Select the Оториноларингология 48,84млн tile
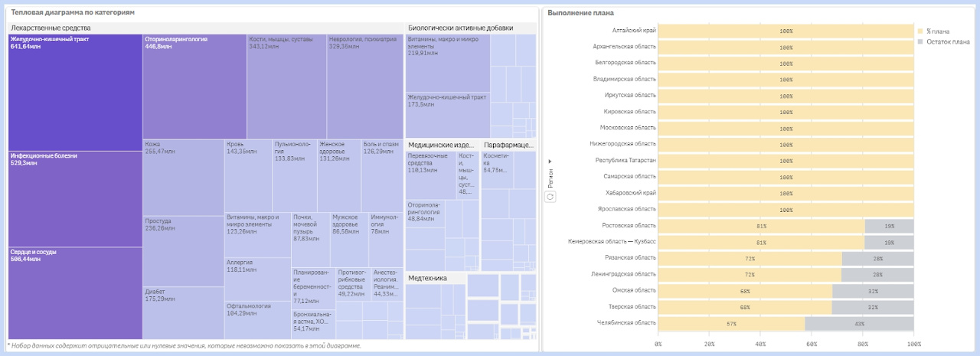 click(x=425, y=214)
